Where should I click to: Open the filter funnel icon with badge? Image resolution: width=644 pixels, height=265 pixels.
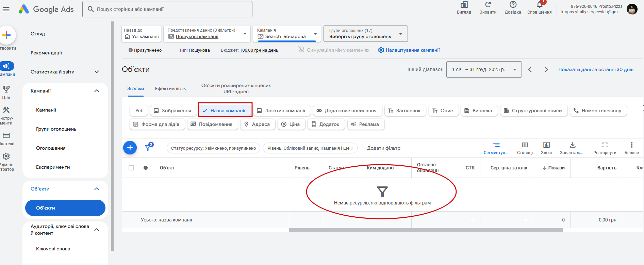pos(148,147)
